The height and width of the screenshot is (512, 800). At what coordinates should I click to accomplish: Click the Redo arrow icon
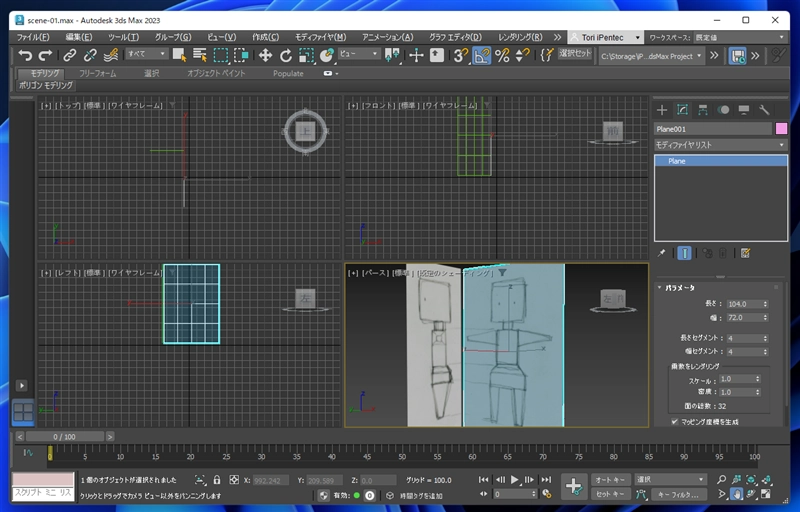[x=45, y=55]
